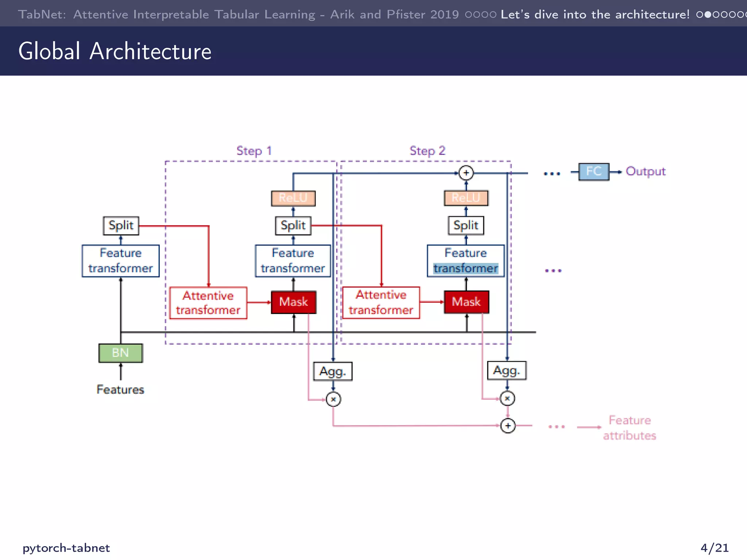The width and height of the screenshot is (747, 560).
Task: Click the red Mask block in Step 1
Action: pyautogui.click(x=294, y=302)
